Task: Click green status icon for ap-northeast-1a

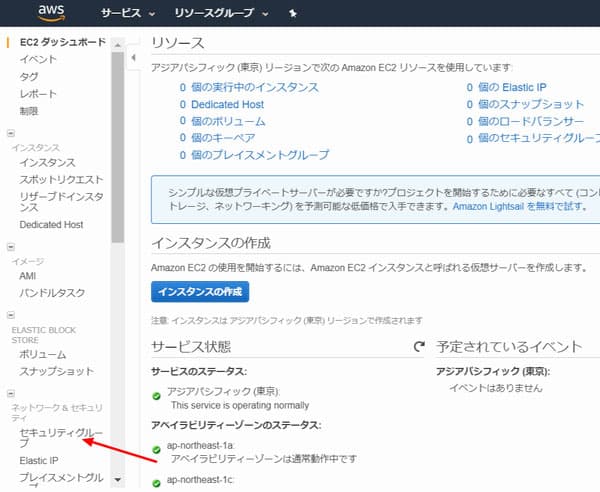Action: [x=156, y=450]
